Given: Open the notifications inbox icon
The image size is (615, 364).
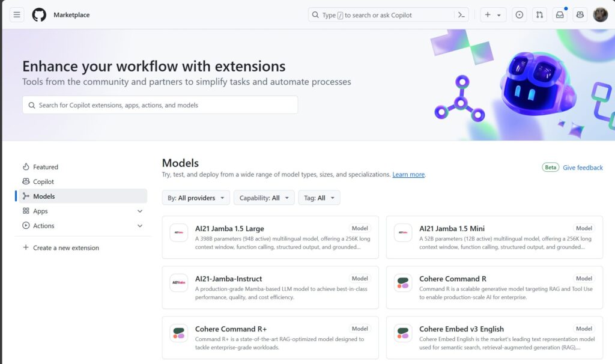Looking at the screenshot, I should click(x=560, y=15).
